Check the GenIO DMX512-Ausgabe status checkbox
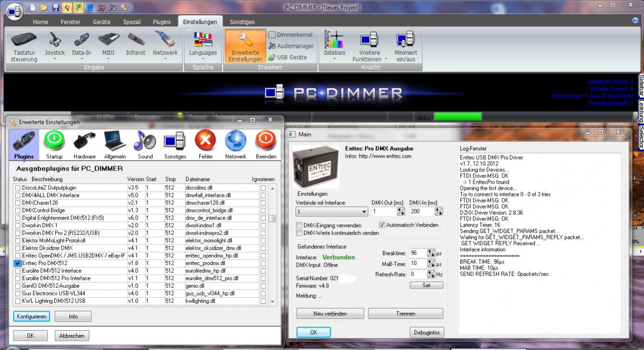The image size is (644, 350). (x=18, y=286)
